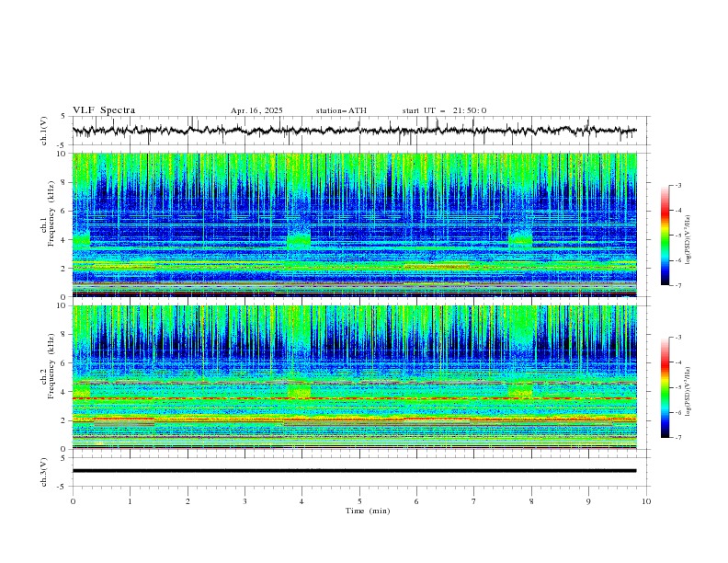The width and height of the screenshot is (728, 563).
Task: Click the '-3' tick on ch.1 colorbar
Action: coord(678,185)
